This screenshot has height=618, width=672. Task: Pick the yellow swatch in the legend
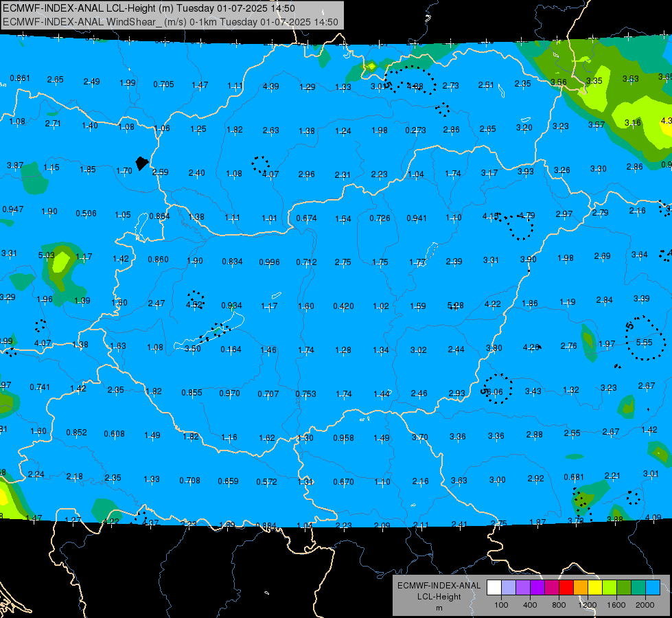pos(595,587)
